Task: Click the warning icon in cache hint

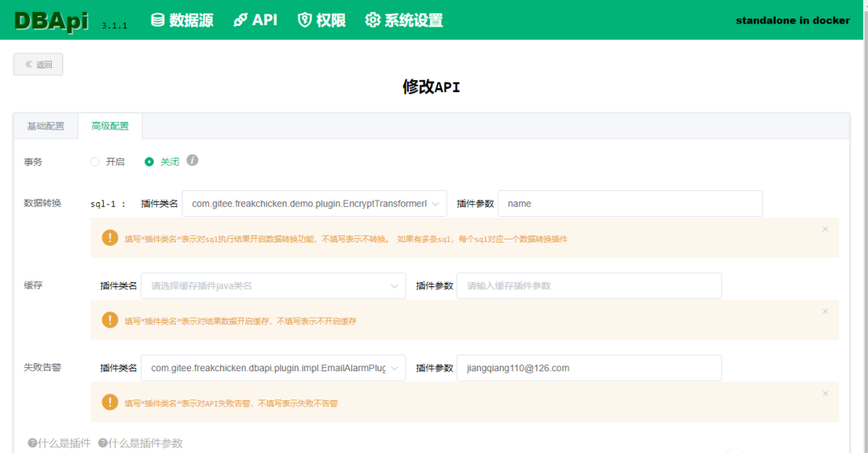Action: coord(109,320)
